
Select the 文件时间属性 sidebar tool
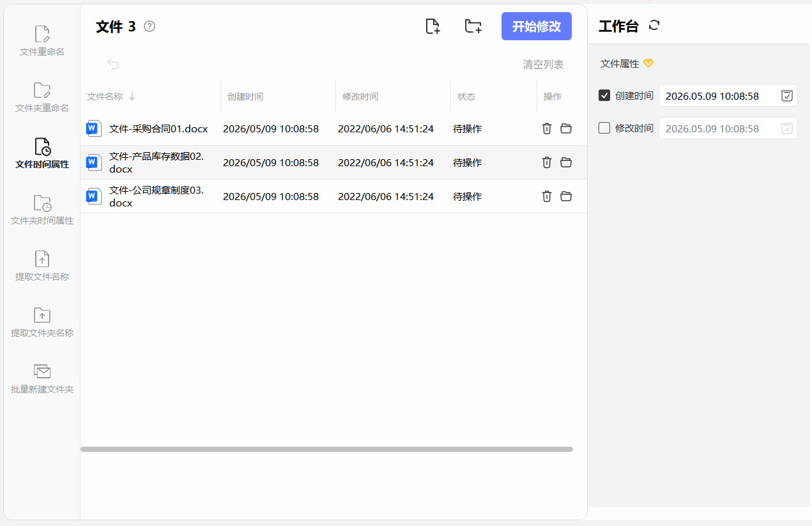click(x=42, y=154)
